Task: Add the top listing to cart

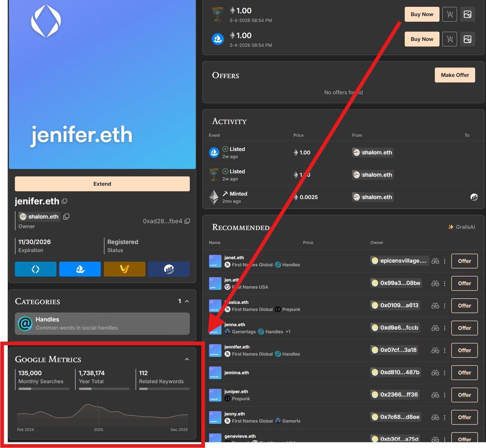Action: click(450, 14)
